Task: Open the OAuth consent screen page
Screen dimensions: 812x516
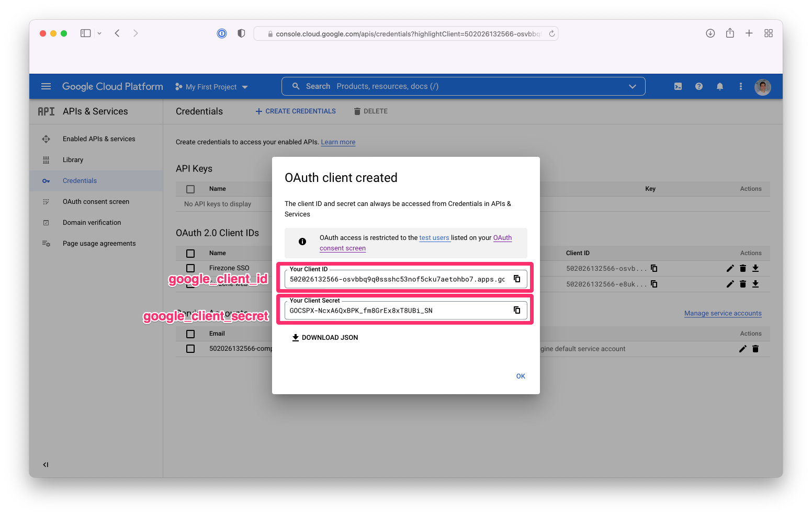Action: (x=96, y=201)
